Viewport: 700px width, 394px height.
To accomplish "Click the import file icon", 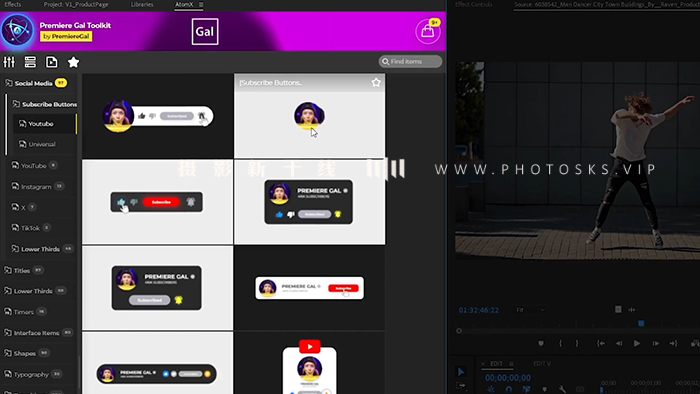I will (x=52, y=62).
